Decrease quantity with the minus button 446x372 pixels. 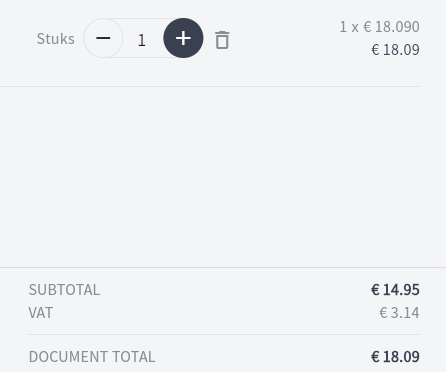[x=103, y=38]
